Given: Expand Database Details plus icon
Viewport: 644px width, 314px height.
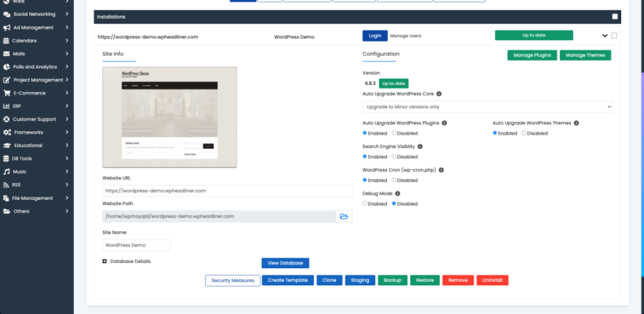Looking at the screenshot, I should [105, 261].
